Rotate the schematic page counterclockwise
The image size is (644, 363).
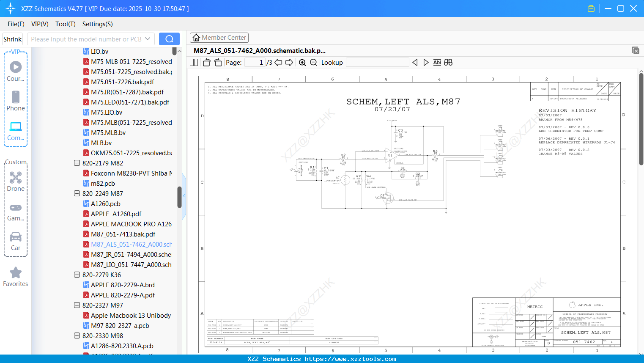tap(206, 63)
